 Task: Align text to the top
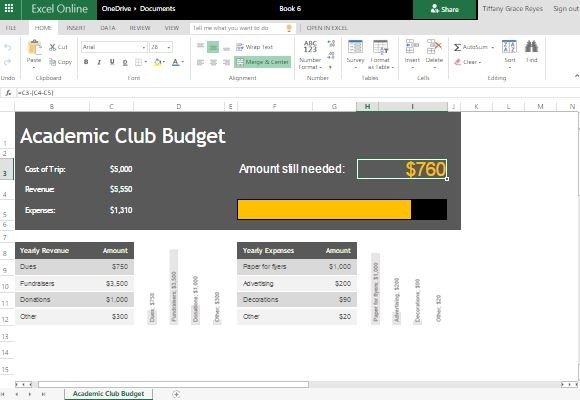[200, 46]
